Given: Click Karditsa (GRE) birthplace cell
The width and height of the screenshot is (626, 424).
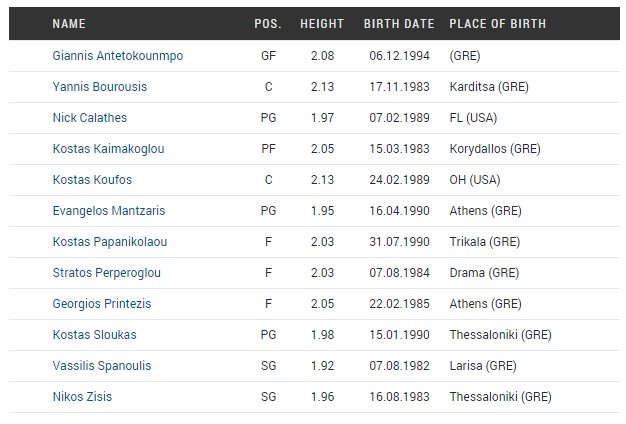Looking at the screenshot, I should click(489, 87).
